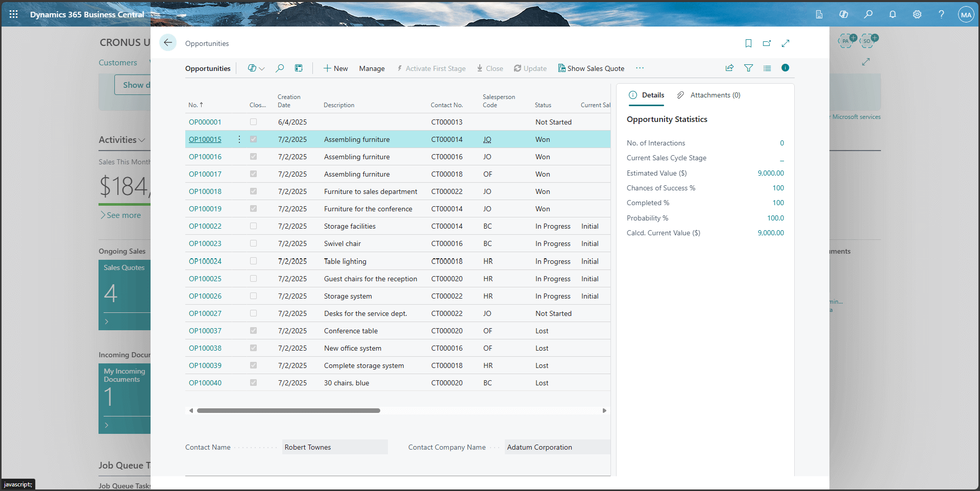This screenshot has width=980, height=491.
Task: Expand the Copilot dropdown chevron
Action: [x=262, y=68]
